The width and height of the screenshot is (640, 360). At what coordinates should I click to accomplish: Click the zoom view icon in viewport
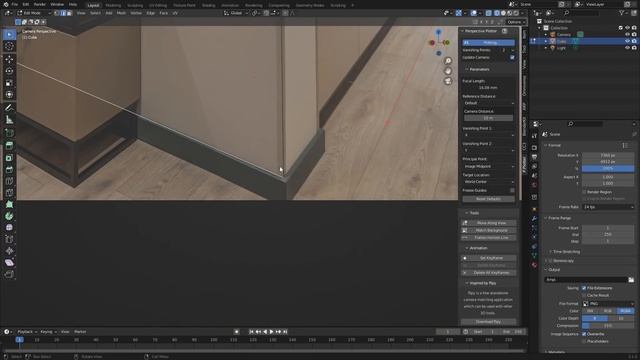(x=448, y=61)
